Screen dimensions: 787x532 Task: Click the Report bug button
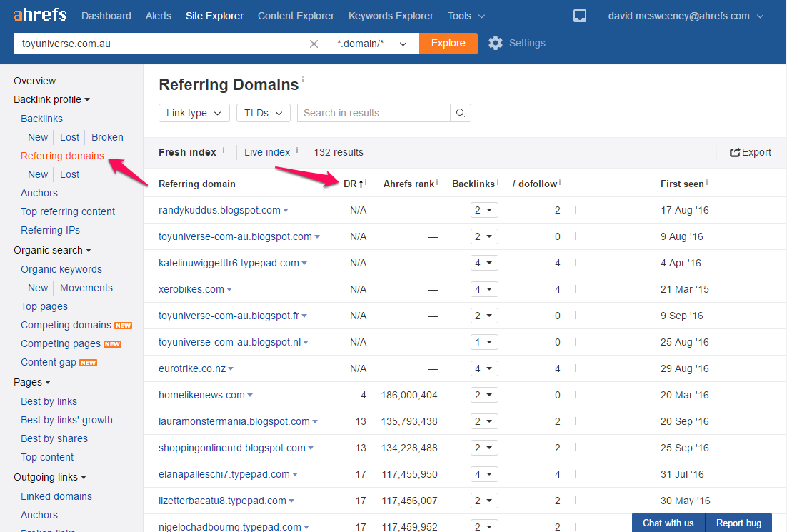pos(739,523)
